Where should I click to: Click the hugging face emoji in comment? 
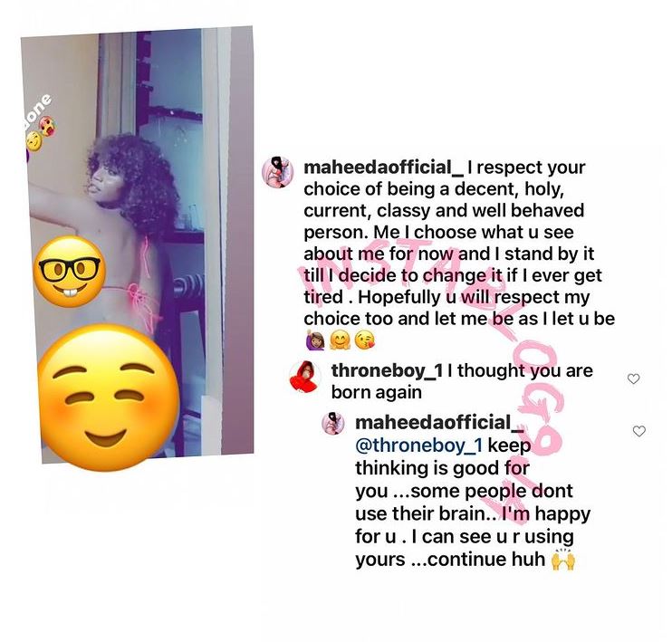click(x=341, y=341)
